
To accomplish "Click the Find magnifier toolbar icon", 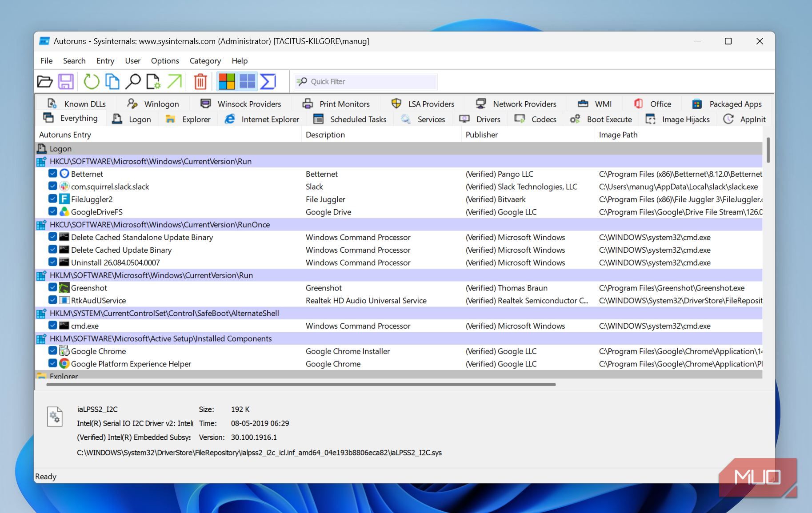I will pyautogui.click(x=133, y=81).
